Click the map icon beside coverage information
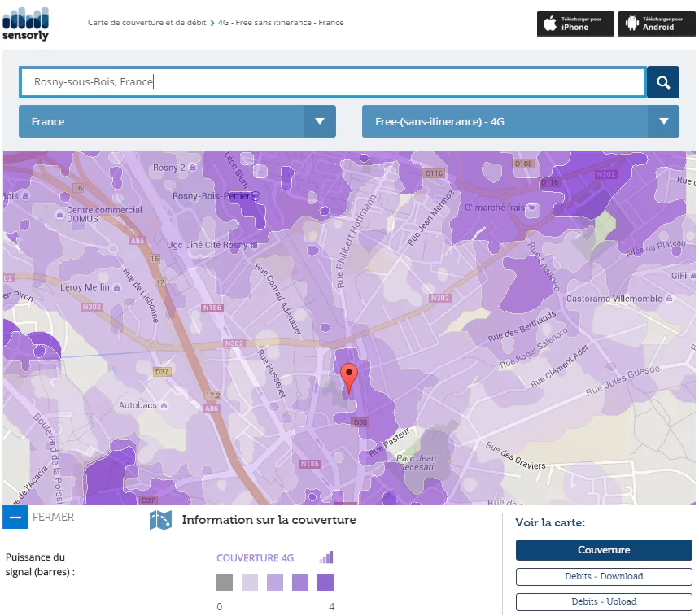Viewport: 699px width, 616px height. pos(160,521)
